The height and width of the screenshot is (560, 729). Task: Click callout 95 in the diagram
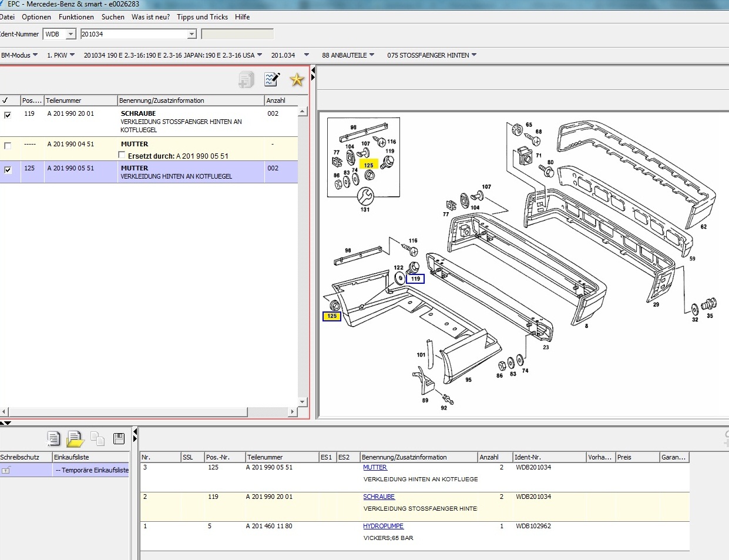(468, 380)
